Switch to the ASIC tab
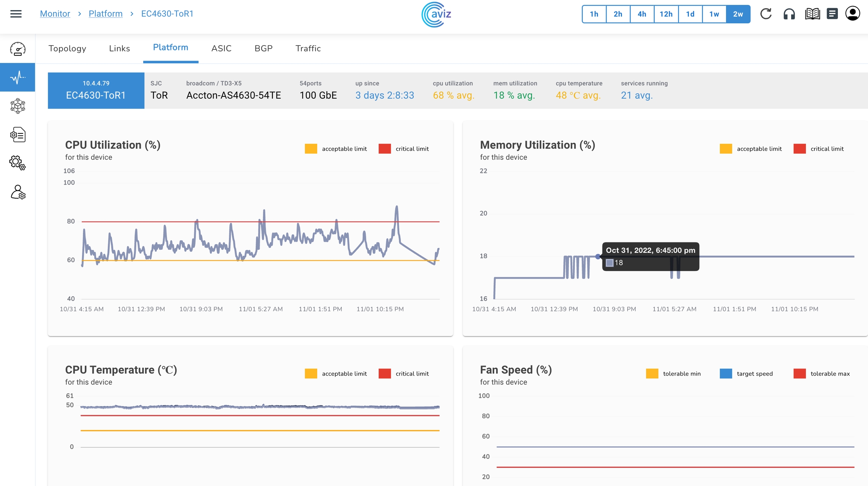This screenshot has height=486, width=868. 221,48
